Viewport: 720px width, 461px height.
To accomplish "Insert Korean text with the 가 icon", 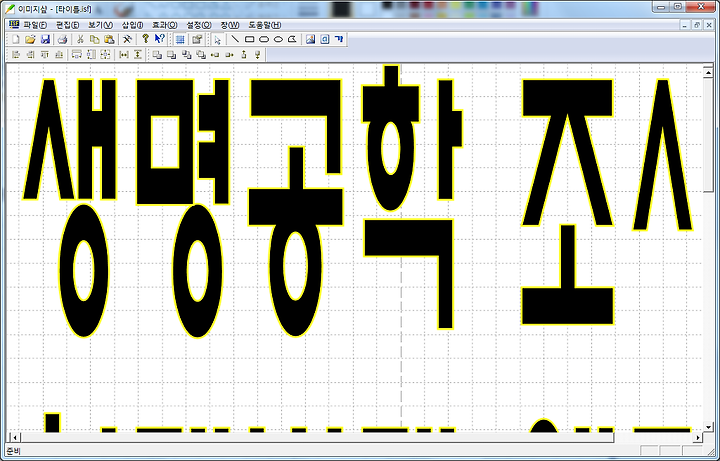I will (339, 39).
